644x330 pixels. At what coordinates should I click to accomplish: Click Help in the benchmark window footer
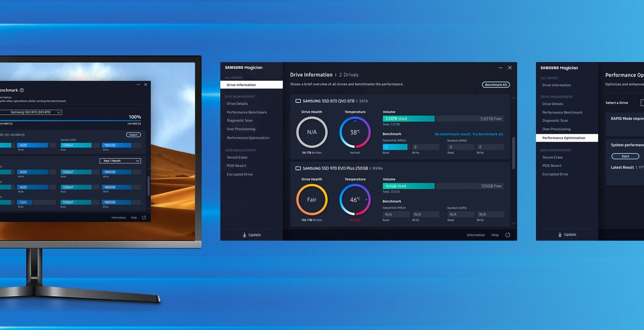pos(134,218)
